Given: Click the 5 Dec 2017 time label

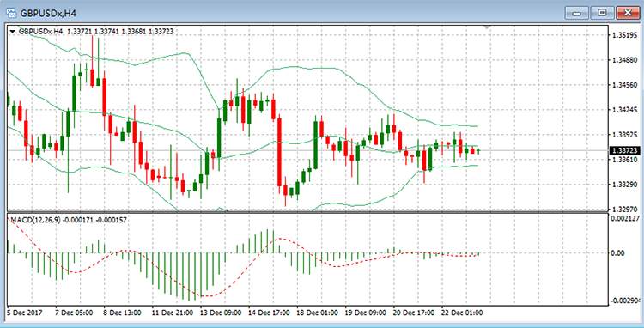Looking at the screenshot, I should coord(24,313).
